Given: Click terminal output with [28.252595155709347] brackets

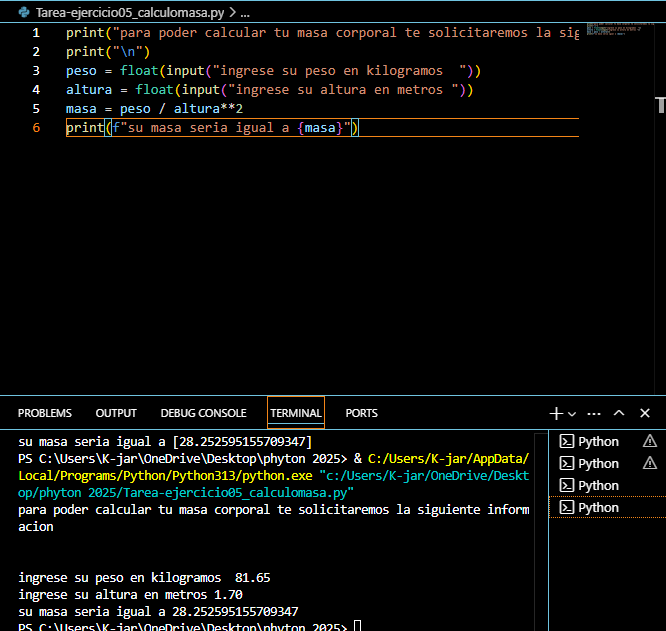Looking at the screenshot, I should (x=165, y=442).
